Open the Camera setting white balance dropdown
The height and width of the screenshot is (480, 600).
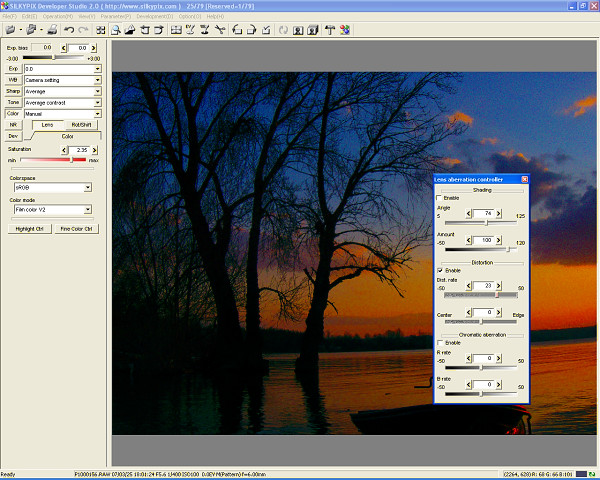click(x=97, y=79)
